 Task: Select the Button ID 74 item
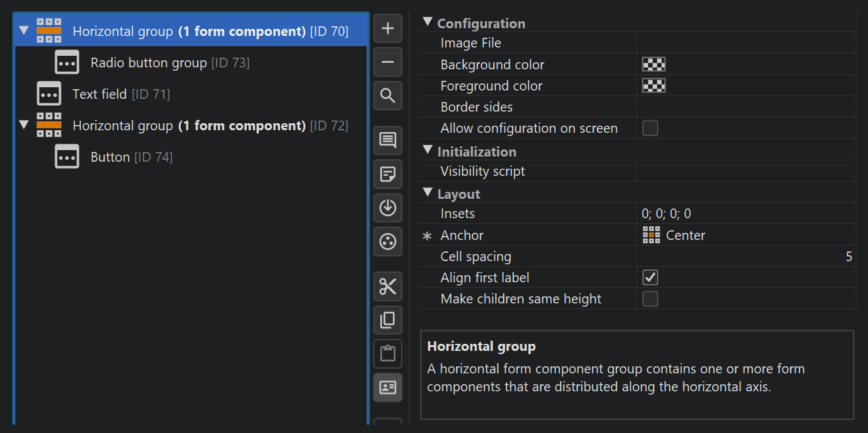click(110, 157)
